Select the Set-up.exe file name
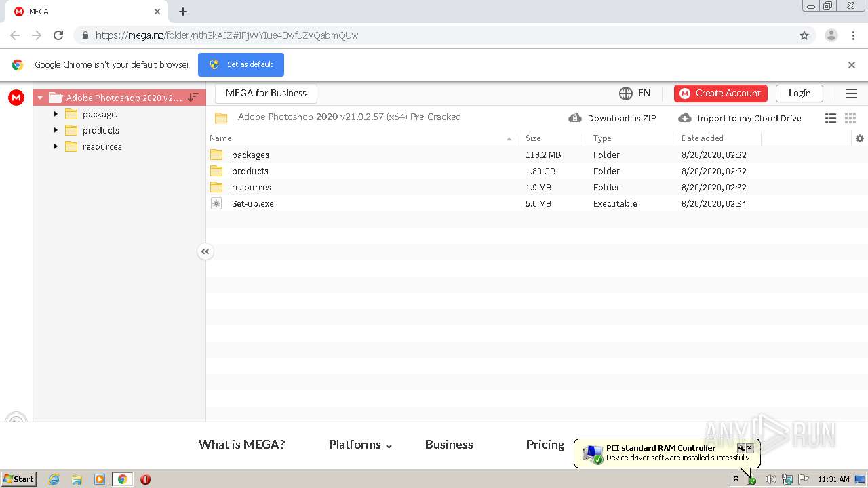The height and width of the screenshot is (488, 868). pyautogui.click(x=253, y=203)
